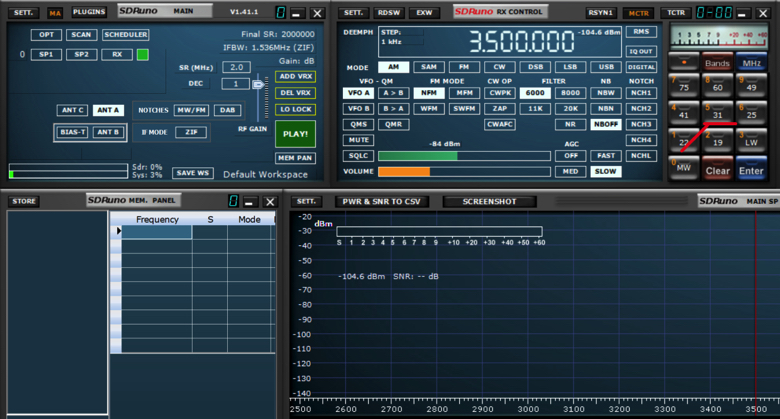
Task: Open SETT. in Main SP panel
Action: coord(306,202)
